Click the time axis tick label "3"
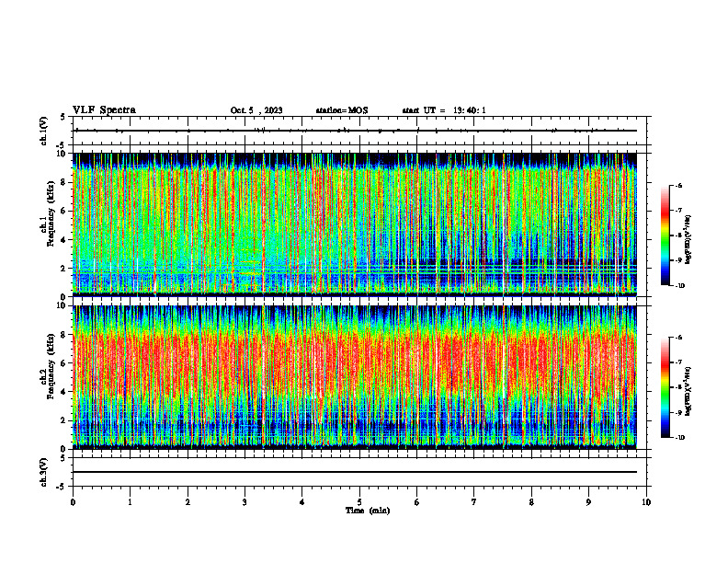Image resolution: width=728 pixels, height=563 pixels. click(x=245, y=502)
